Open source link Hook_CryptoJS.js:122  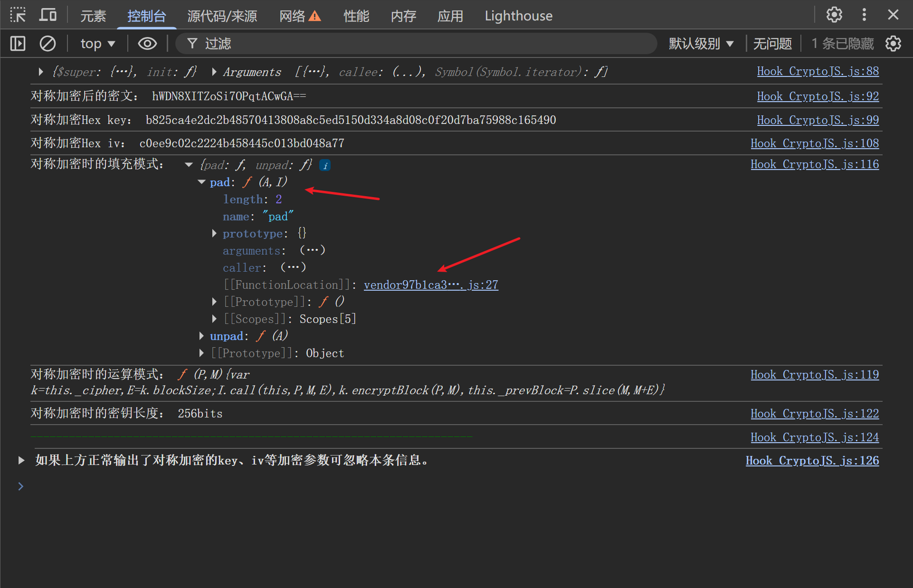(x=815, y=414)
